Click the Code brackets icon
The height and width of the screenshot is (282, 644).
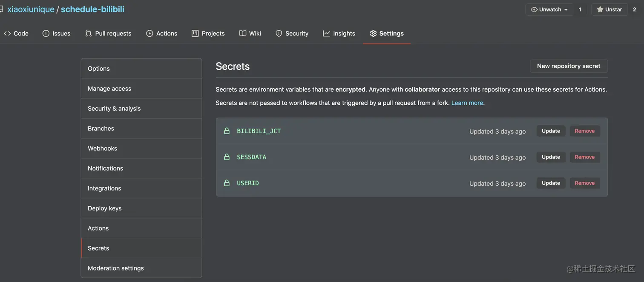click(x=7, y=33)
